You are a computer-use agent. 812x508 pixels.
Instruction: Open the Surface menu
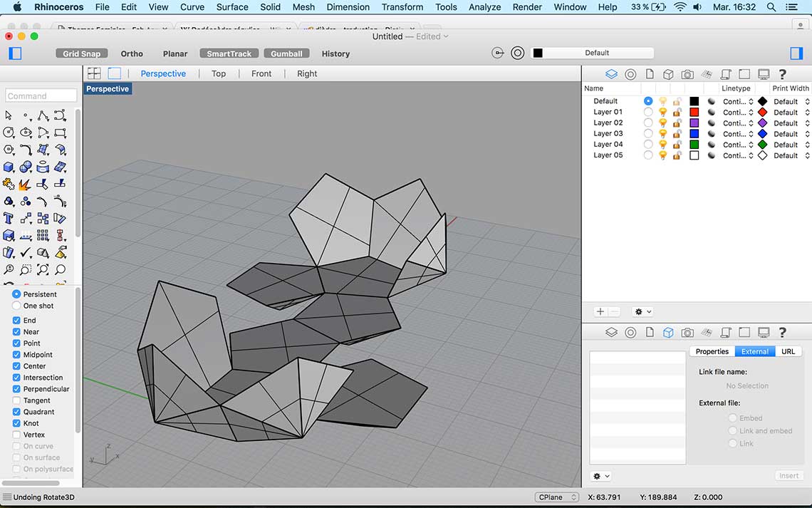[x=232, y=6]
